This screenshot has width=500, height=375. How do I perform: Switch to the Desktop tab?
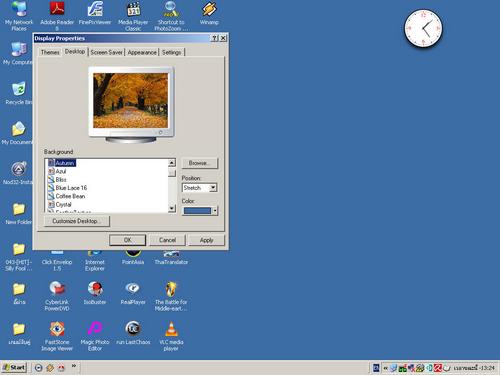click(75, 51)
